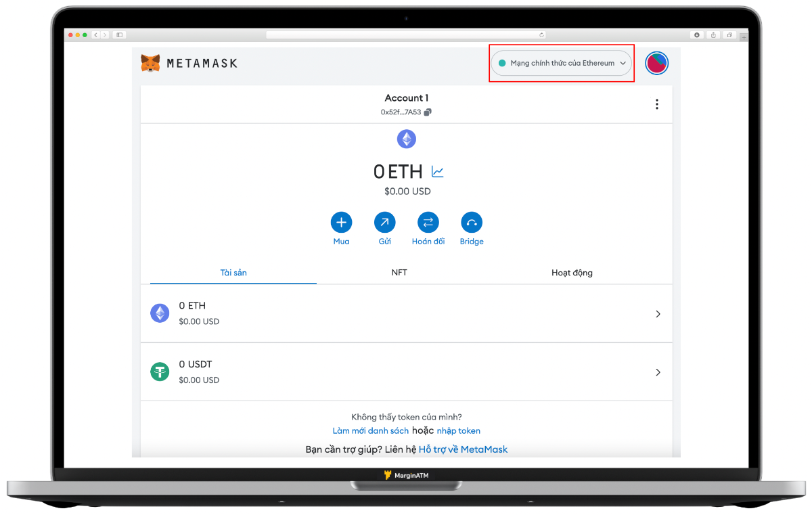This screenshot has width=812, height=515.
Task: Click the Safari address bar
Action: (x=406, y=35)
